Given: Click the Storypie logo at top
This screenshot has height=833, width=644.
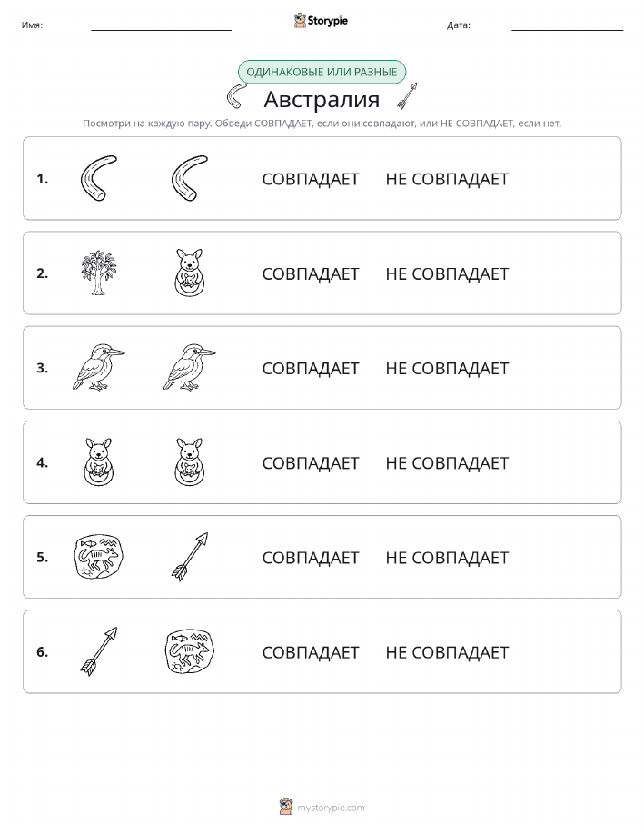Looking at the screenshot, I should point(321,21).
